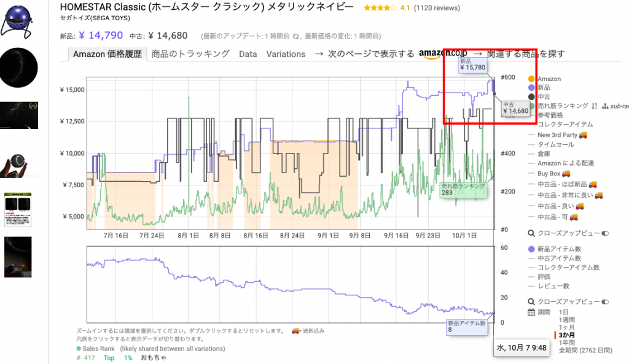Click the sub-rank hierarchy icon

pos(605,106)
